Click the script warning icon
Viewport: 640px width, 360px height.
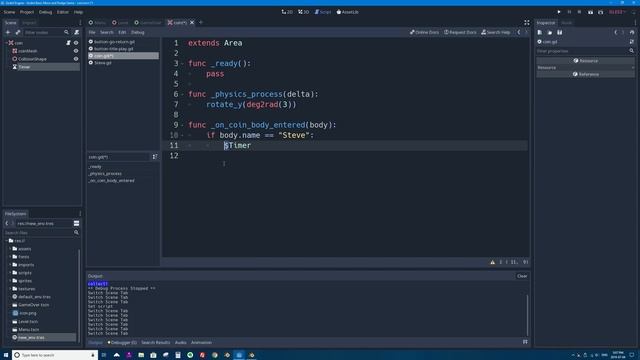[x=493, y=262]
